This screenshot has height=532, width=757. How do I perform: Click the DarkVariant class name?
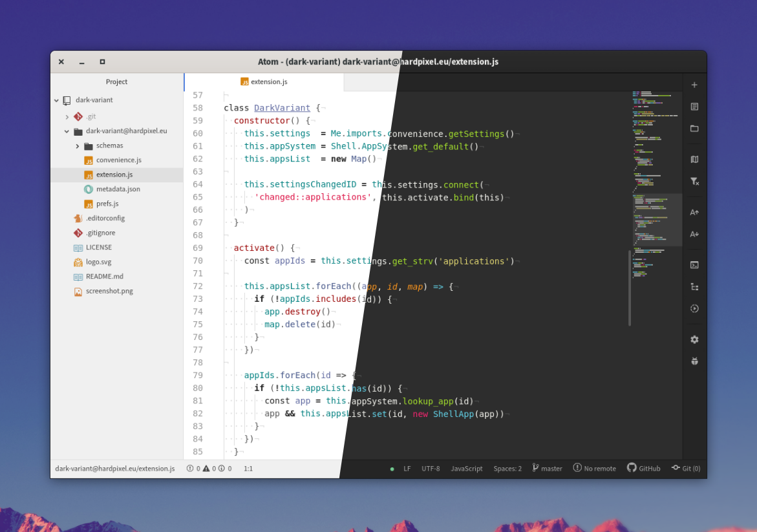[282, 108]
